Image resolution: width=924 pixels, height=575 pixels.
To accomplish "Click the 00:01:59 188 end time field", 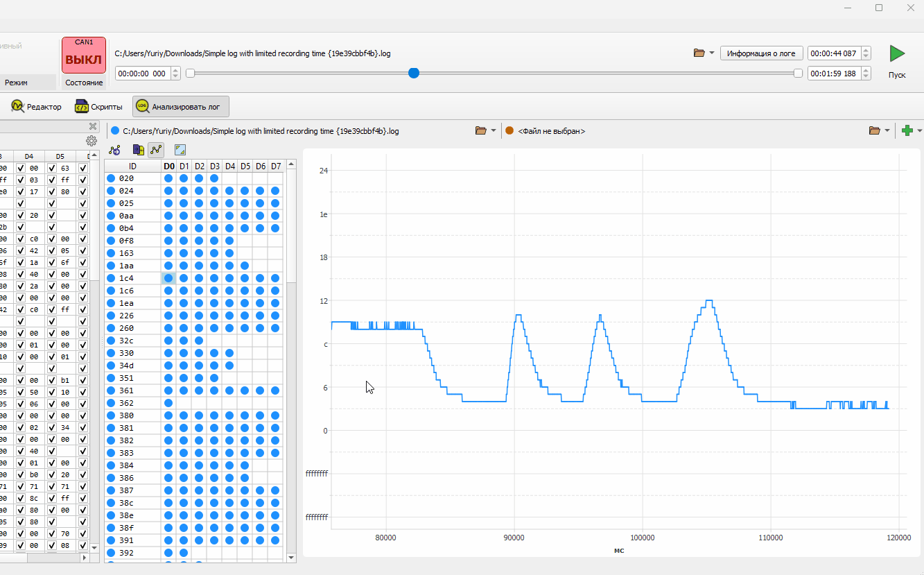I will tap(834, 73).
